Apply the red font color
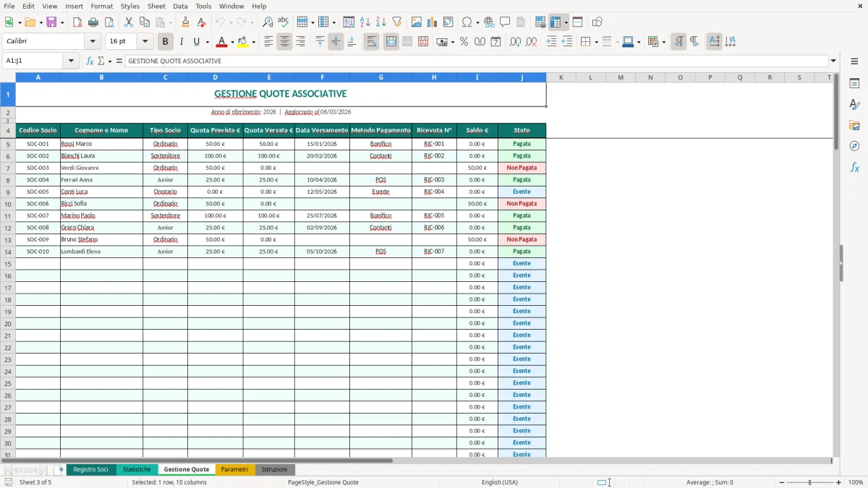 (x=222, y=42)
